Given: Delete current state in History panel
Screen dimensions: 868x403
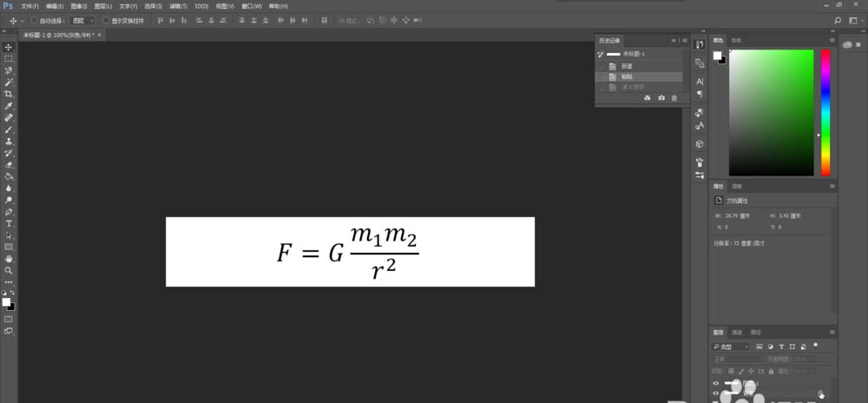Looking at the screenshot, I should (x=674, y=98).
